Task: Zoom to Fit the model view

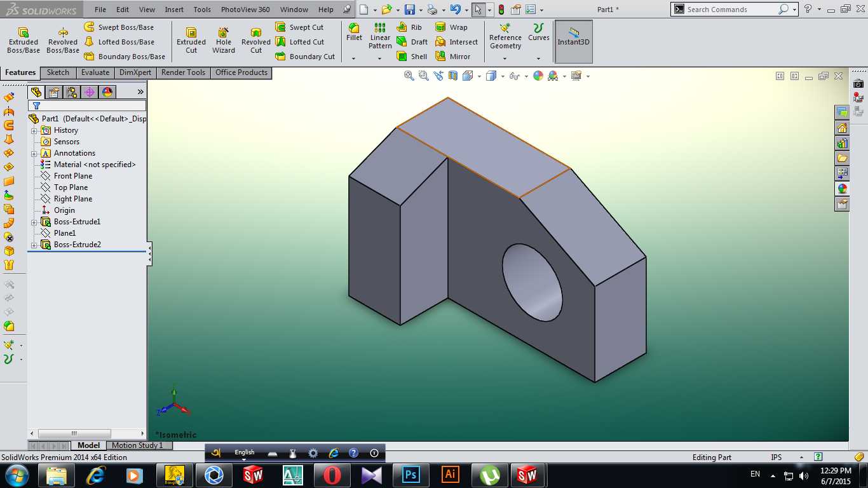Action: point(409,76)
